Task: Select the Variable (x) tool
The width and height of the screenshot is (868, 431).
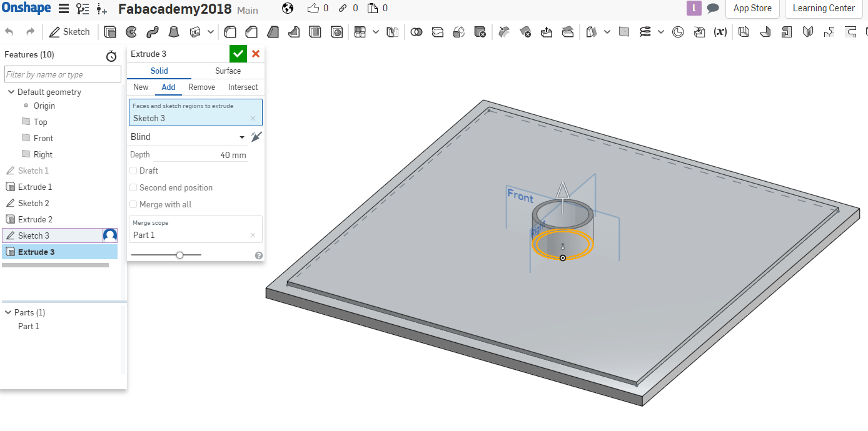Action: coord(720,32)
